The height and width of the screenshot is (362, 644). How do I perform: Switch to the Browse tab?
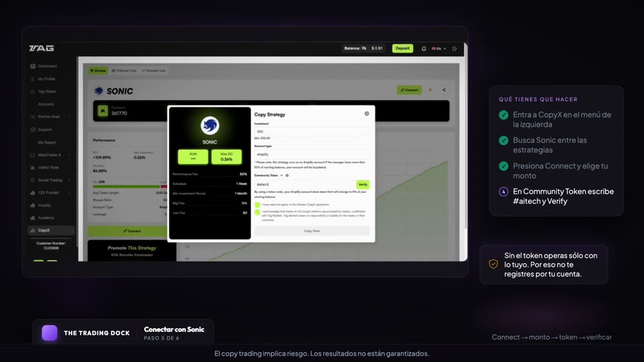coord(98,70)
